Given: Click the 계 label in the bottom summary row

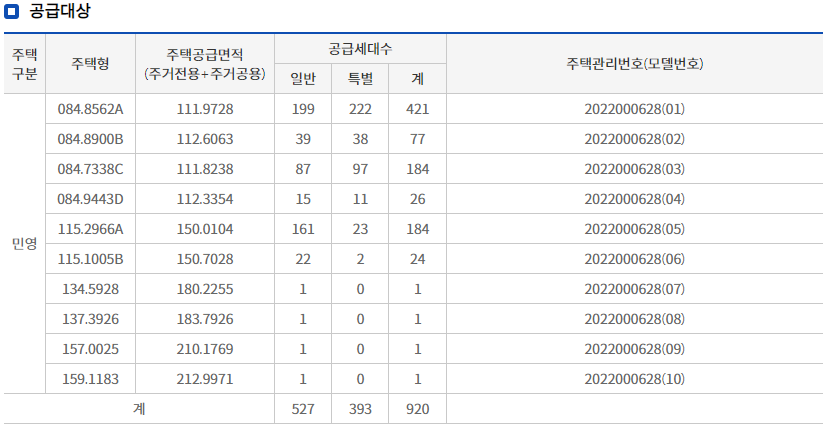Looking at the screenshot, I should [x=139, y=409].
